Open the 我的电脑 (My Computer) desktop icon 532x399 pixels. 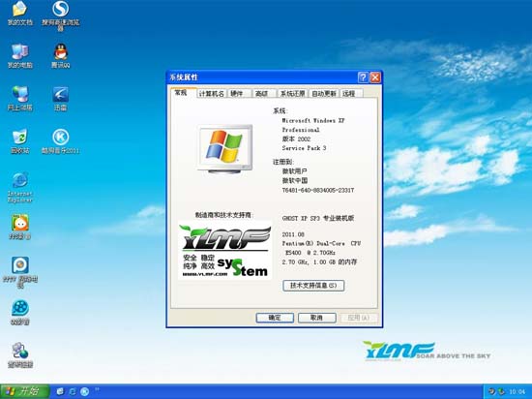(20, 56)
